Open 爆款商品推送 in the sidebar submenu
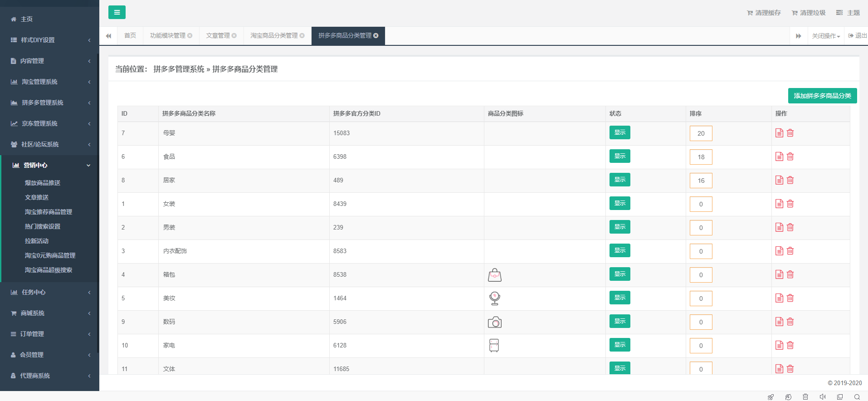 pos(43,183)
